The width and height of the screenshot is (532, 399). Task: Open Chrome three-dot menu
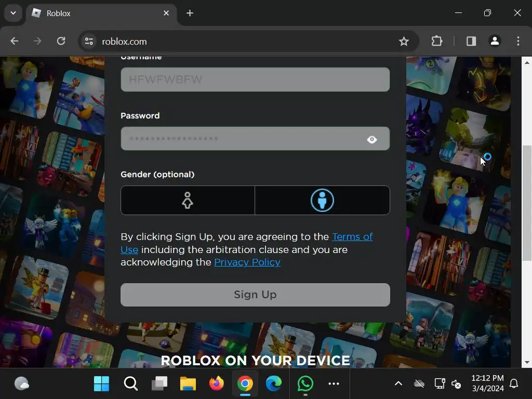pyautogui.click(x=518, y=42)
